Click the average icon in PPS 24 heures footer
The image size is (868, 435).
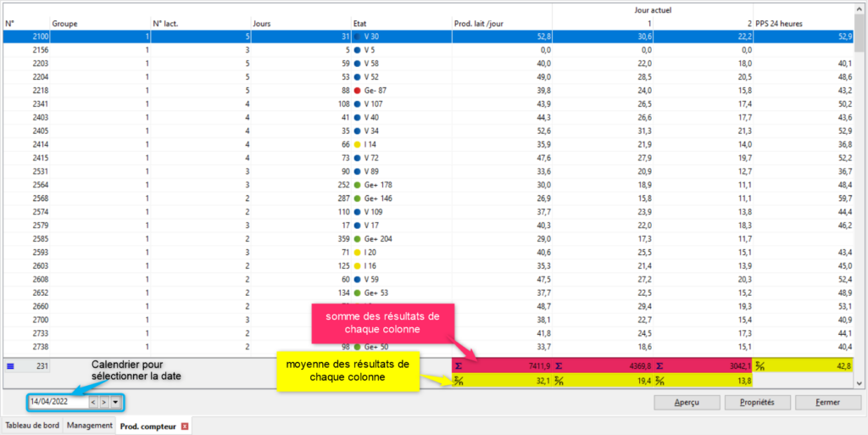(x=760, y=366)
